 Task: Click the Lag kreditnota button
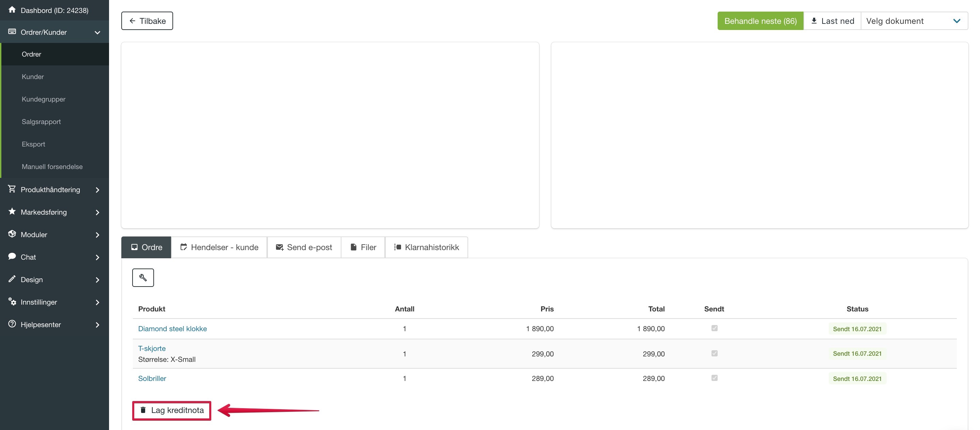pos(172,410)
